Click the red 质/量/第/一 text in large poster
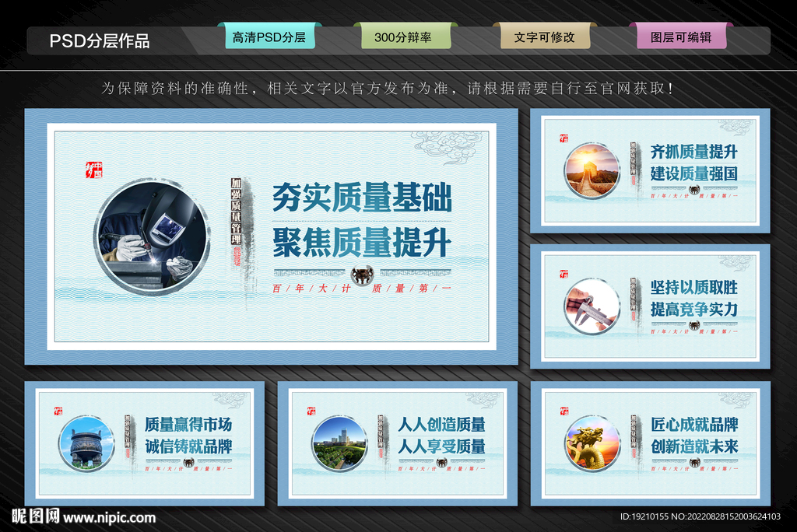The width and height of the screenshot is (797, 532). 411,289
